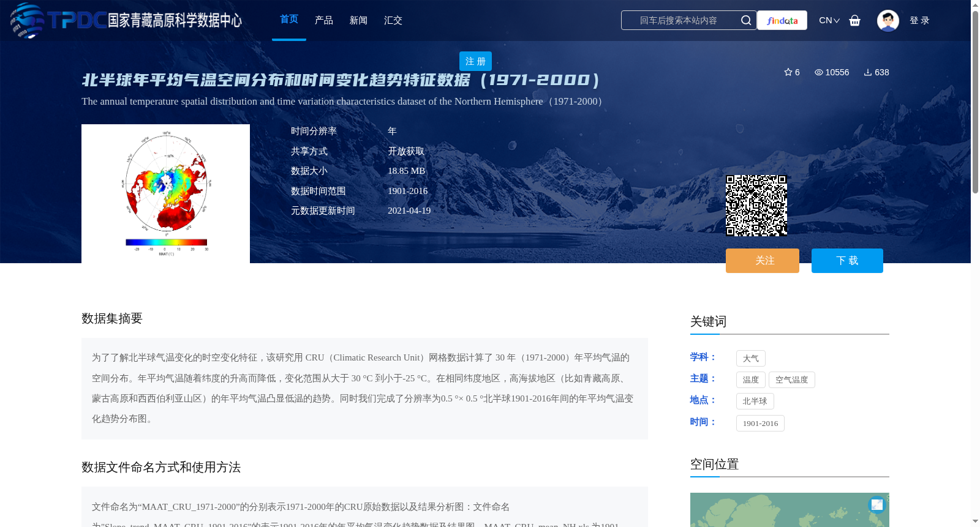
Task: Click the magnifier search icon
Action: pos(746,20)
